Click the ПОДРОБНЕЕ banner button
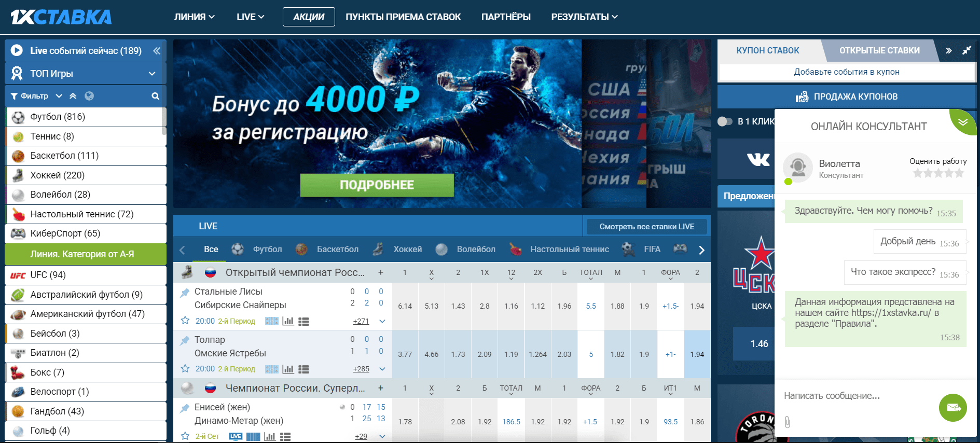 pos(377,185)
